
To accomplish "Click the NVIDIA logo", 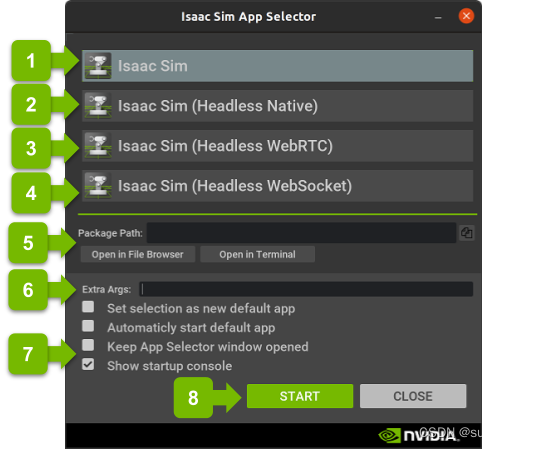I will pos(419,435).
